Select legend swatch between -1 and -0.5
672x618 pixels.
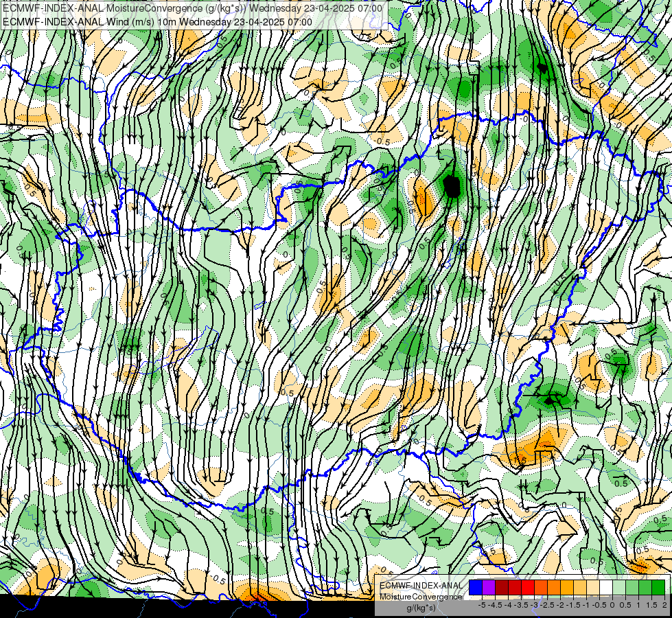[593, 587]
